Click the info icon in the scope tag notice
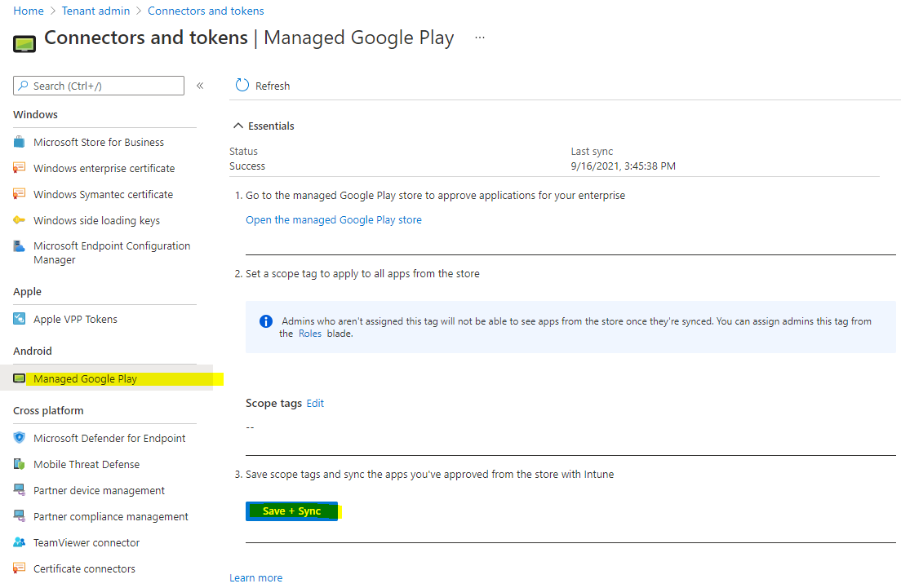901x588 pixels. pos(265,321)
